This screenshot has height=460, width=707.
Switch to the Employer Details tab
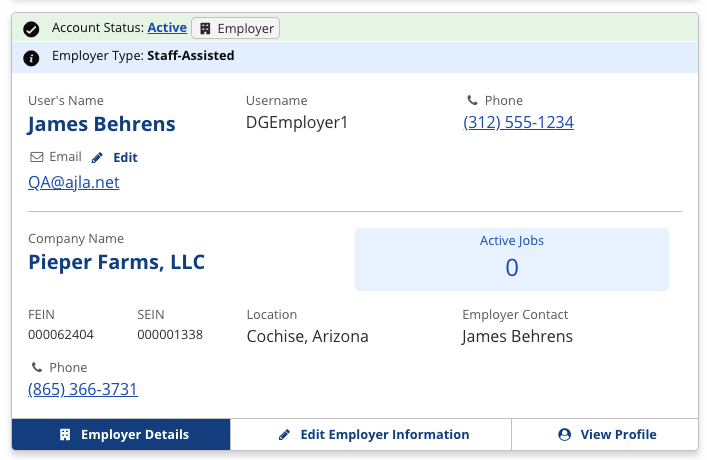121,434
